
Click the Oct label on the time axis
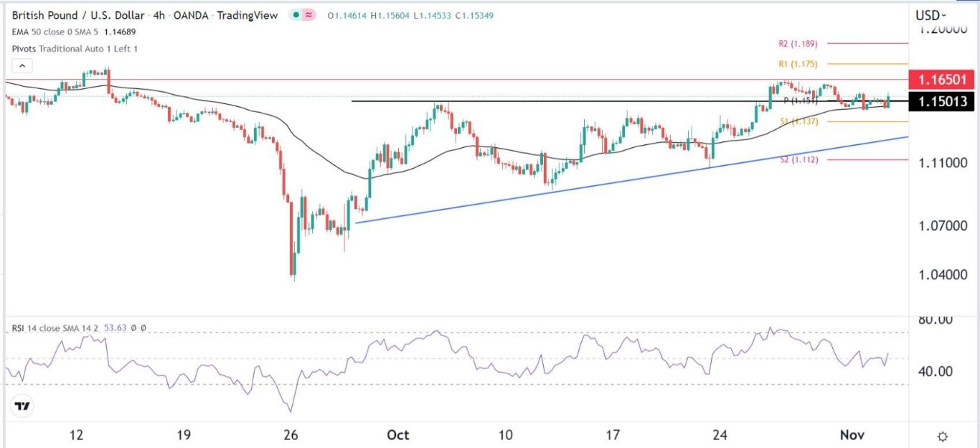coord(397,436)
